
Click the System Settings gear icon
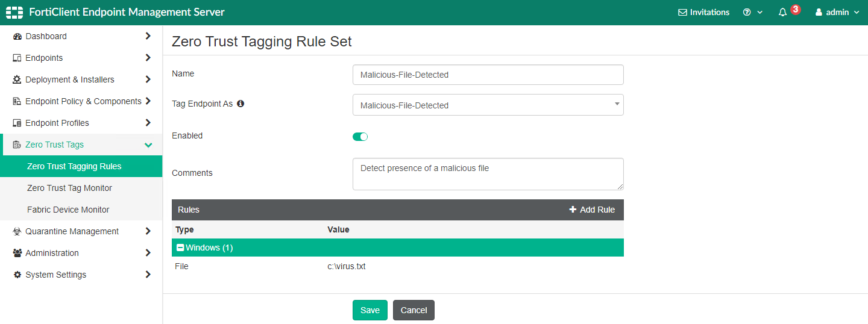point(17,275)
